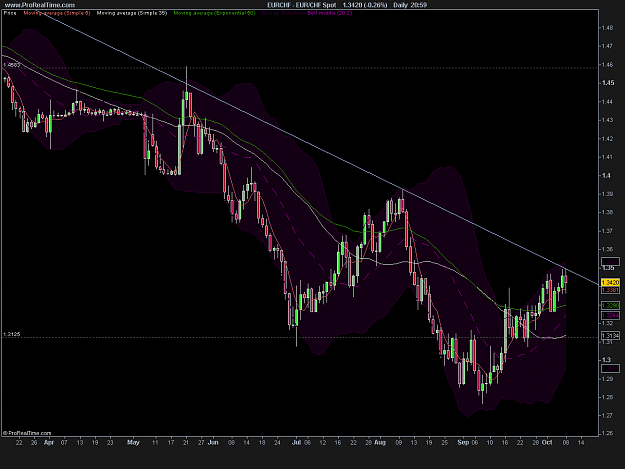Image resolution: width=625 pixels, height=469 pixels.
Task: Click the 1.4583 horizontal level label
Action: [11, 65]
